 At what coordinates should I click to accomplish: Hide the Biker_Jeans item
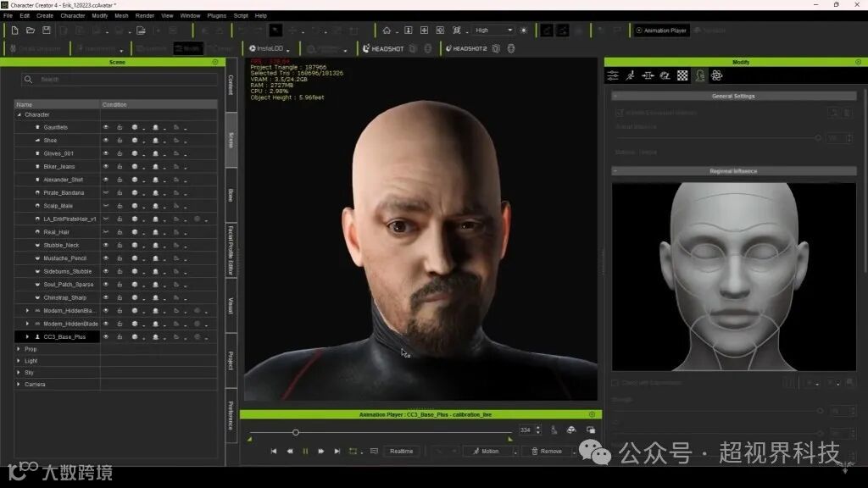tap(106, 167)
